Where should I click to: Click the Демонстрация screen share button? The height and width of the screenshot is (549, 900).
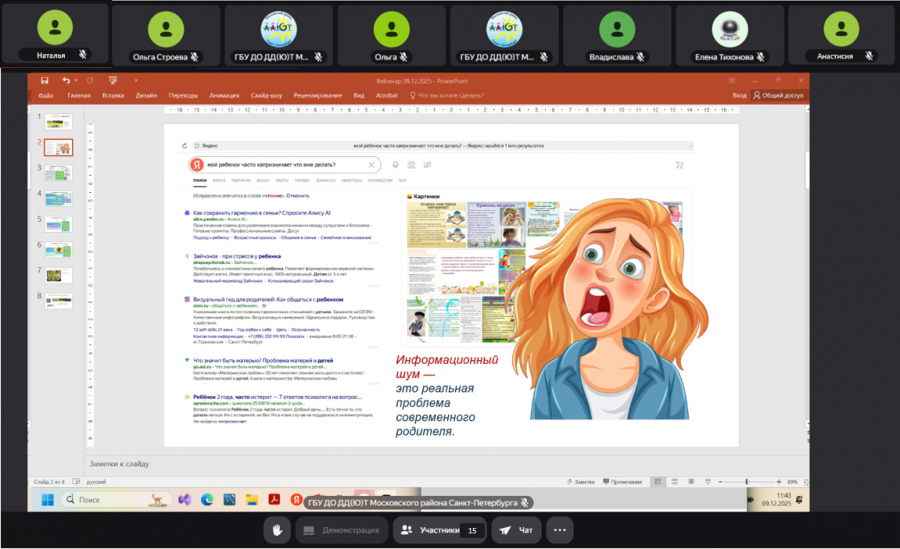pos(340,530)
